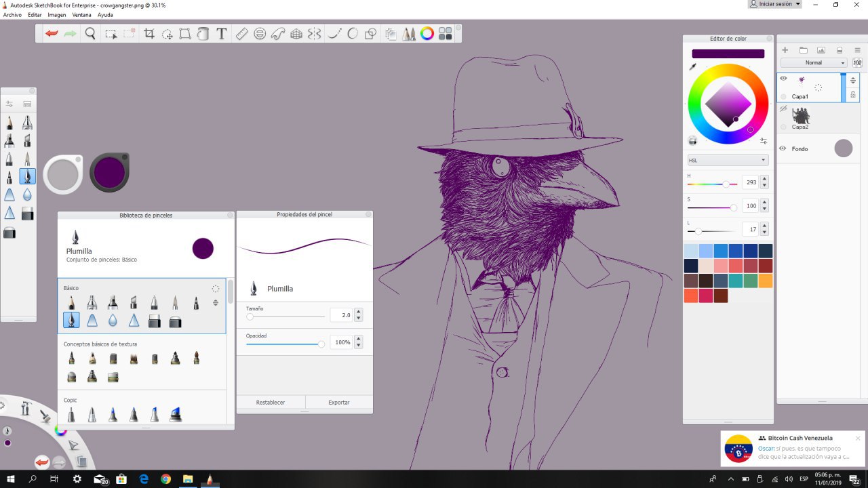Select the Crop tool
Viewport: 868px width, 488px height.
point(149,33)
